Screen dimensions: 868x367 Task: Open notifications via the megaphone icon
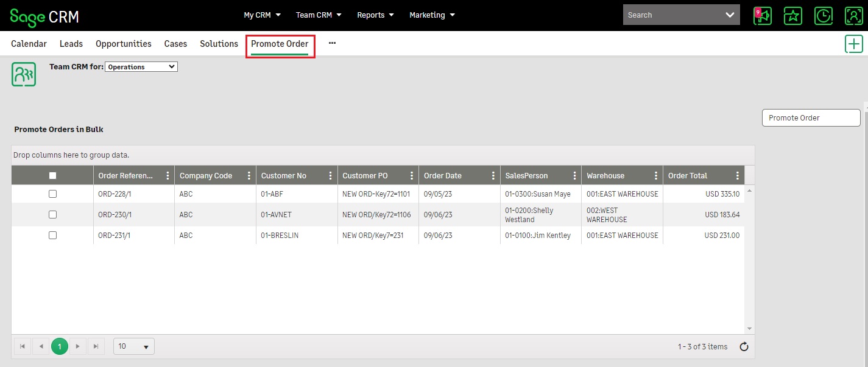coord(762,15)
